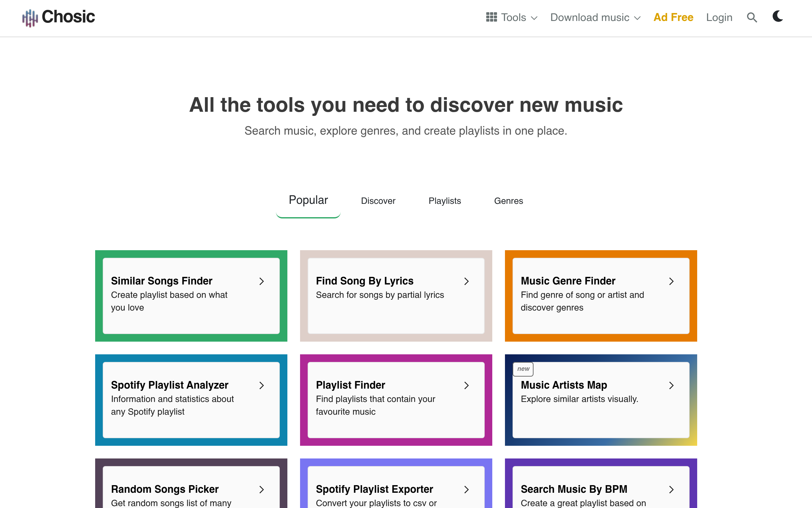
Task: Click 'Create playlist based on what you love' text
Action: pyautogui.click(x=169, y=301)
